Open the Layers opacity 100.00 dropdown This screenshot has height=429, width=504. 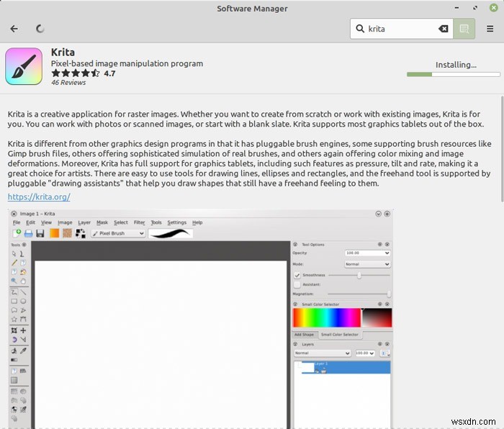coord(365,353)
